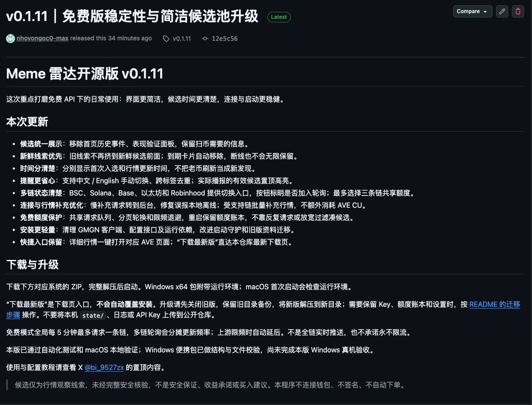Screen dimensions: 532x405
Task: Open the @bi_9527zx X profile link
Action: coord(104,367)
